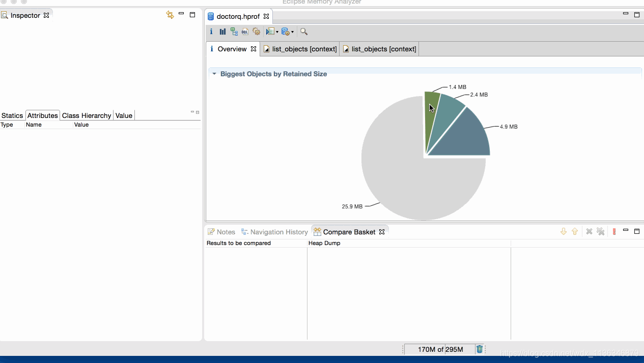Move selection down in Compare Basket
The height and width of the screenshot is (363, 644).
pyautogui.click(x=564, y=232)
